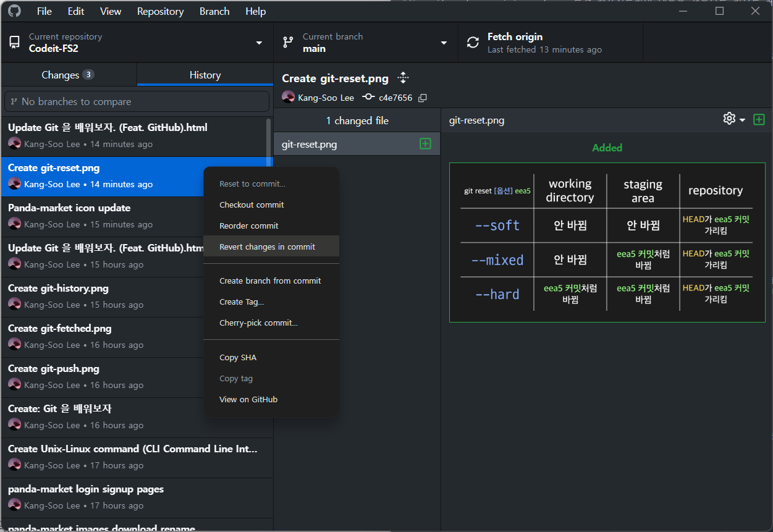
Task: Open the View menu
Action: pyautogui.click(x=111, y=11)
